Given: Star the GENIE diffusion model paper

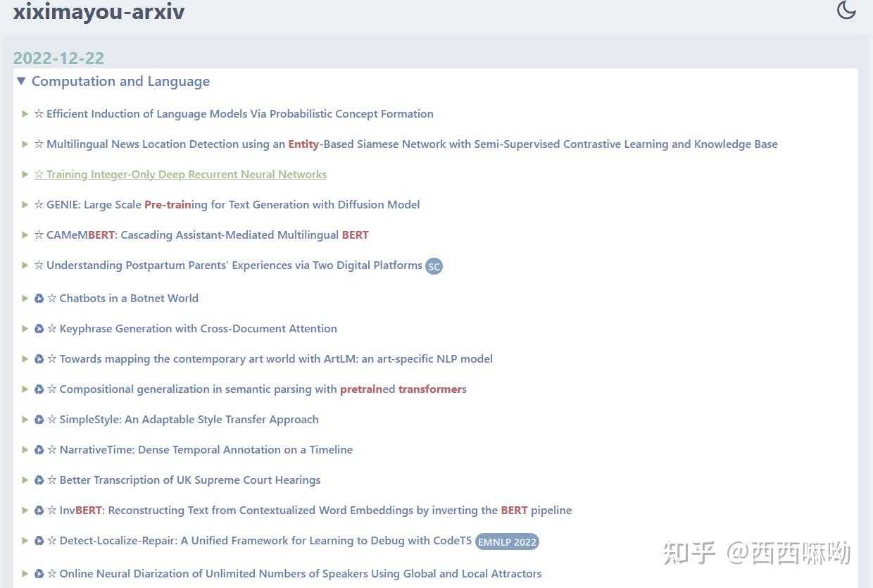Looking at the screenshot, I should tap(38, 204).
